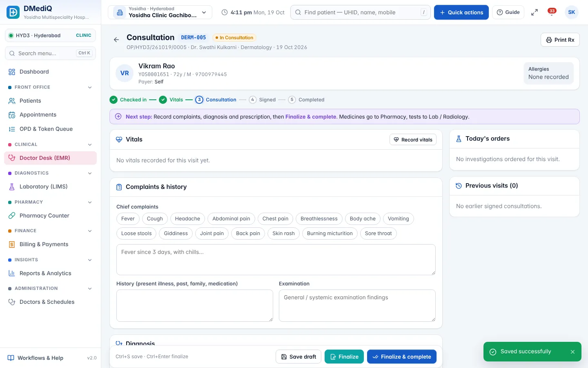Open Dashboard from the sidebar
The image size is (588, 368).
coord(50,72)
